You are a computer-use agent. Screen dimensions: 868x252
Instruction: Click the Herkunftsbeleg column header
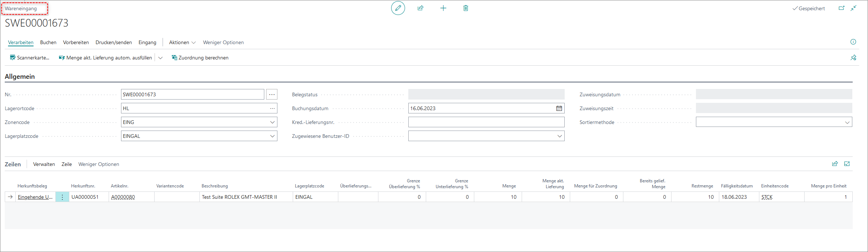tap(32, 186)
